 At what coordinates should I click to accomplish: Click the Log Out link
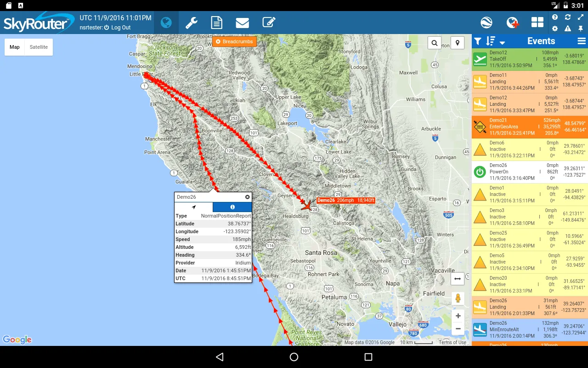point(121,28)
